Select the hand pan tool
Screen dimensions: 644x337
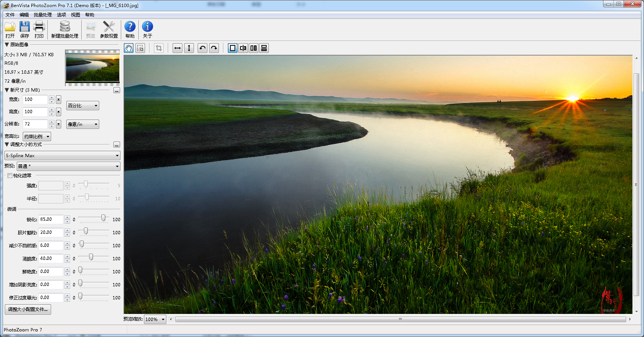[129, 48]
